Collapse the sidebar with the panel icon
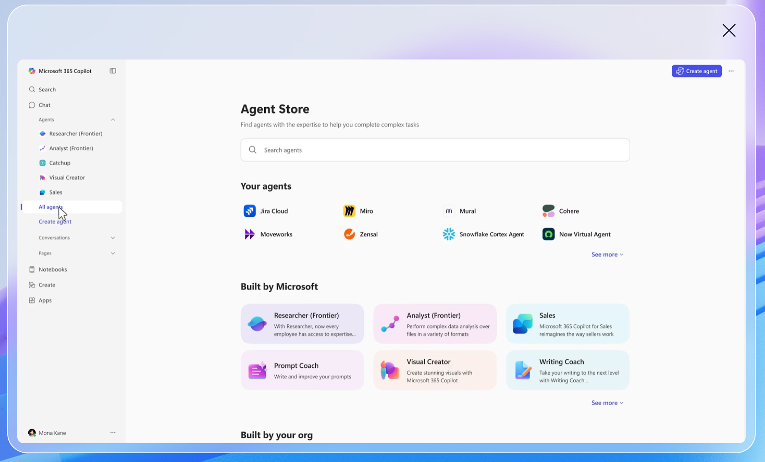765x462 pixels. (x=113, y=71)
